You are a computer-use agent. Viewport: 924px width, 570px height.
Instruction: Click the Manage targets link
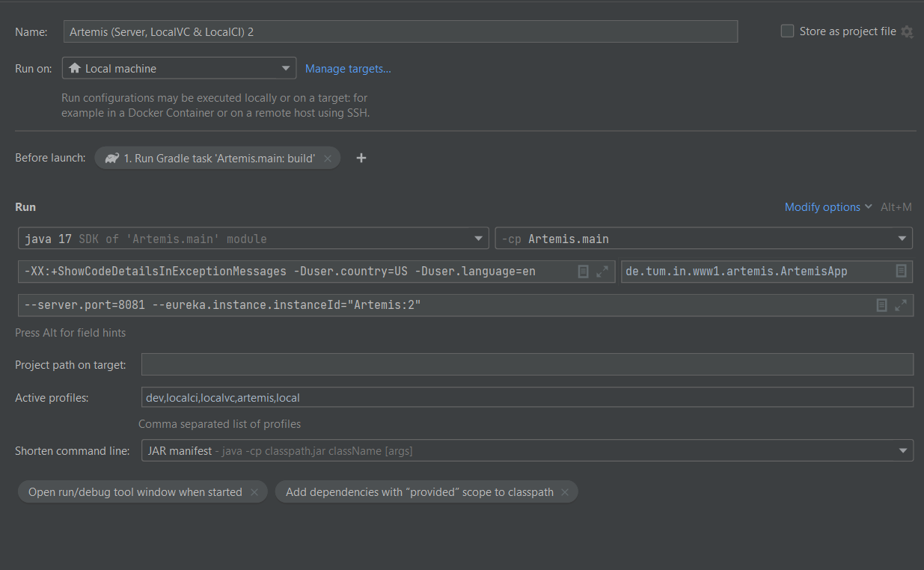pyautogui.click(x=348, y=68)
